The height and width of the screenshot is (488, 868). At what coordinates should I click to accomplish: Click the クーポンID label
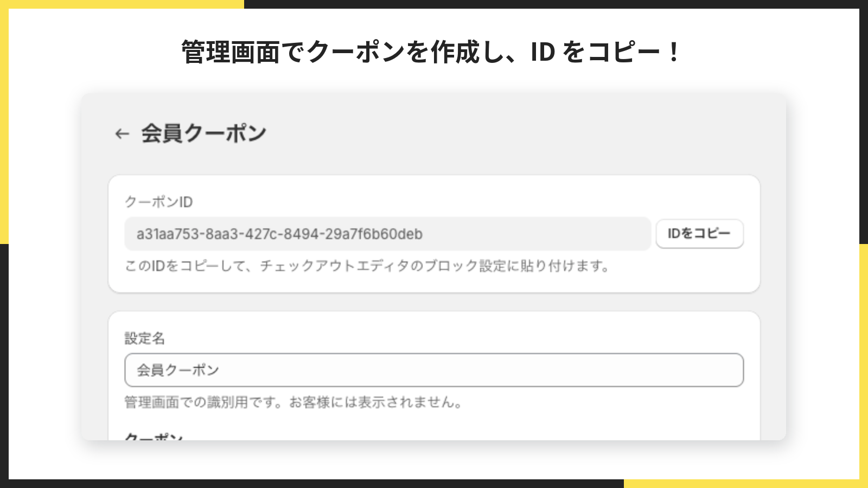159,202
